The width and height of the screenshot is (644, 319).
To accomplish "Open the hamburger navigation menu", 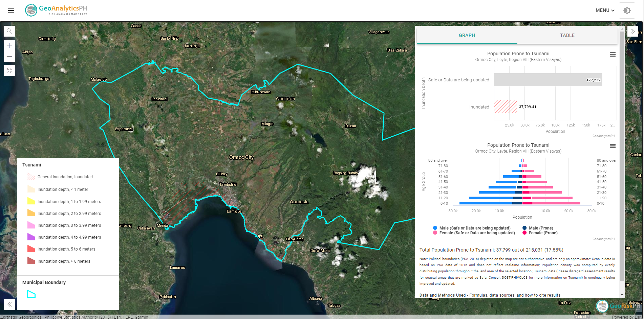I will click(x=11, y=11).
